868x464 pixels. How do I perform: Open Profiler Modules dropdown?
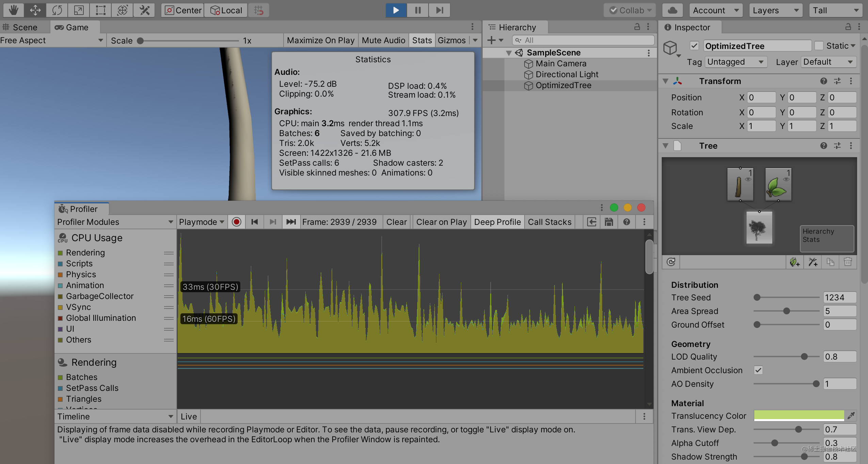click(115, 222)
